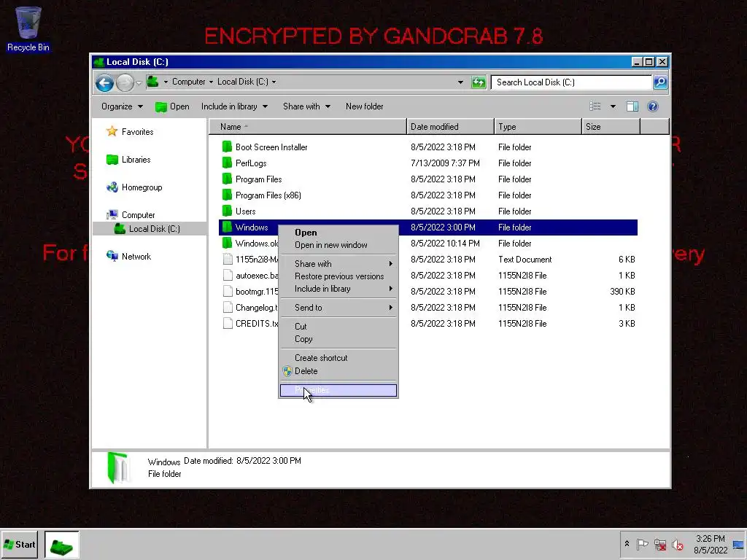Choose Delete in the context menu
747x560 pixels.
coord(338,371)
